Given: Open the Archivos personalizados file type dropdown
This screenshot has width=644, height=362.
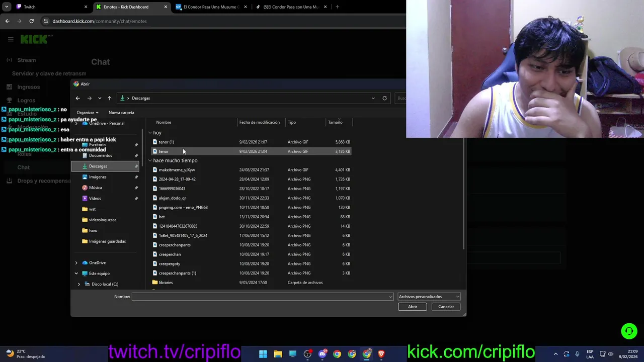Looking at the screenshot, I should click(x=429, y=297).
